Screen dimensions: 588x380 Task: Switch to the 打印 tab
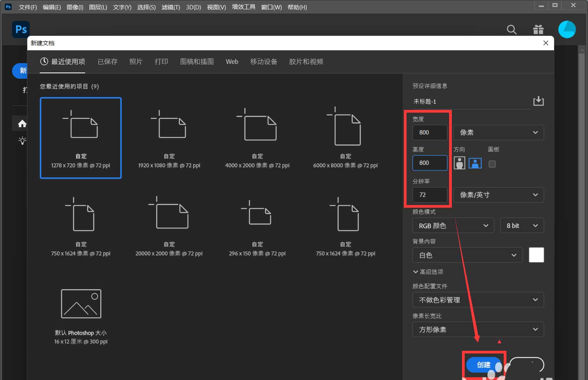point(161,62)
